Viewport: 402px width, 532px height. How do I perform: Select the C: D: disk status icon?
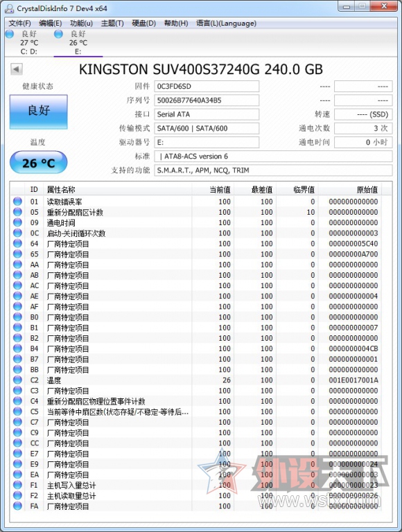[10, 34]
